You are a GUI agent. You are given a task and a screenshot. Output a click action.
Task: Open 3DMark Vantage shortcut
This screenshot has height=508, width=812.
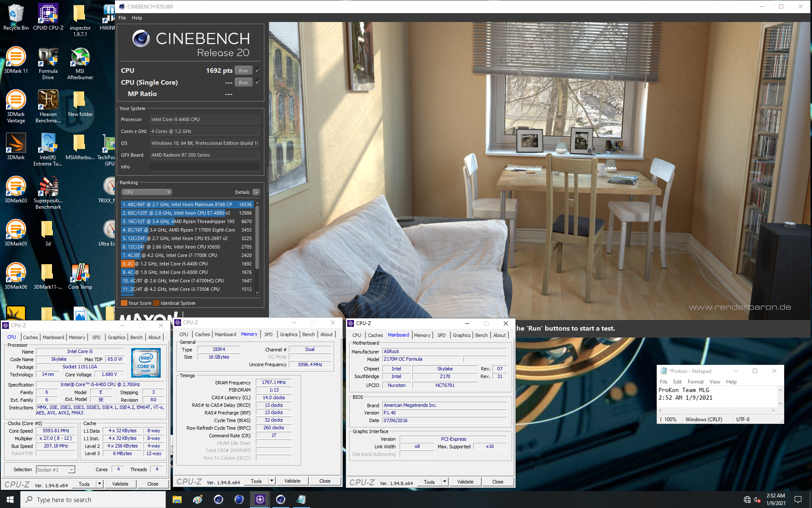pos(16,106)
